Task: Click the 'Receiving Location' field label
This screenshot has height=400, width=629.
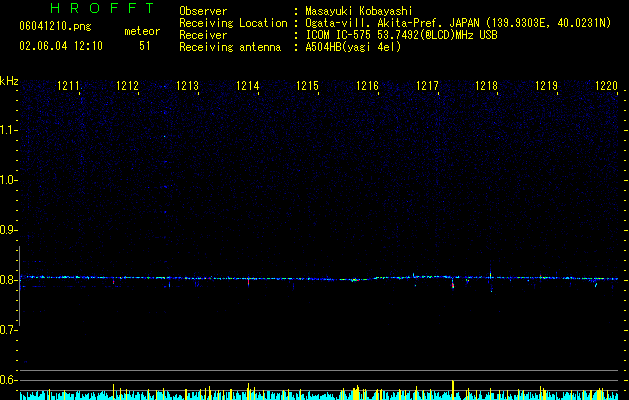Action: coord(233,23)
